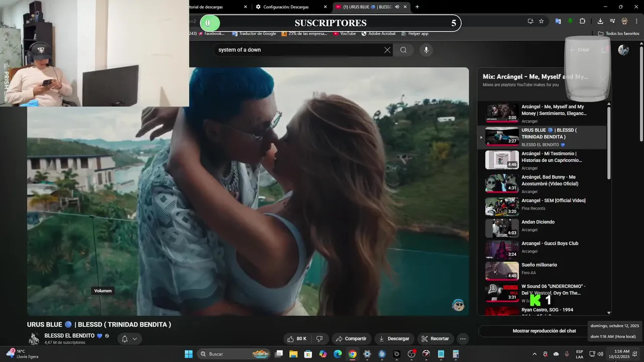Expand notification bell dropdown chevron
The width and height of the screenshot is (644, 362).
[135, 339]
